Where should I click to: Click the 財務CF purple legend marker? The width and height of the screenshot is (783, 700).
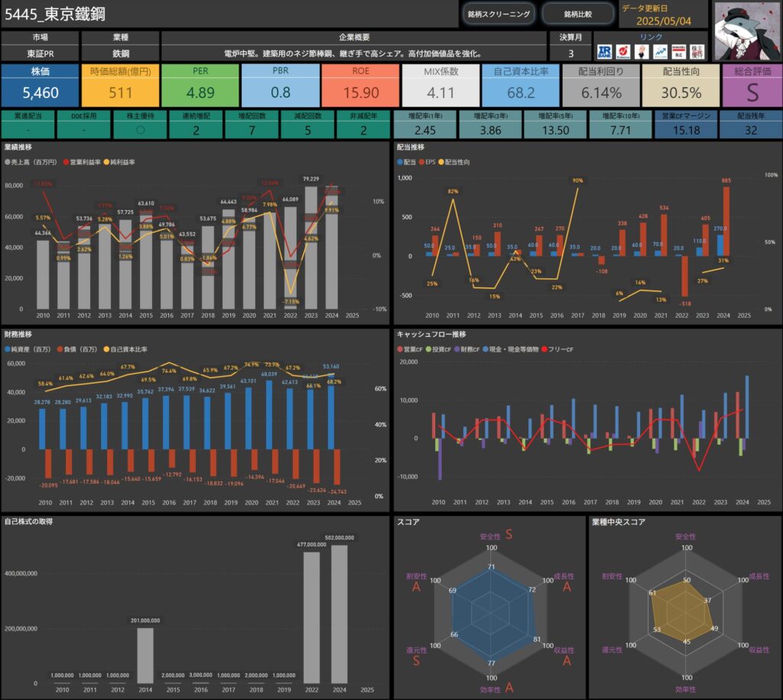[x=457, y=349]
